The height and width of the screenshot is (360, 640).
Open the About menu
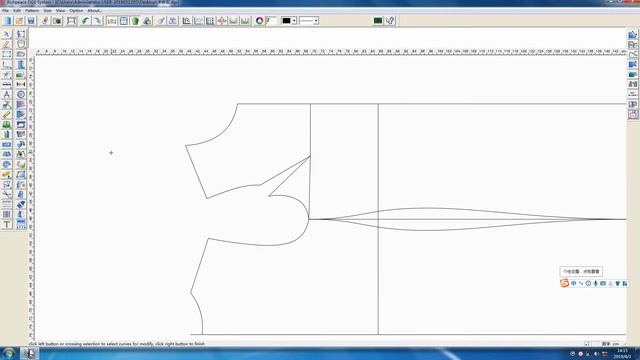coord(94,11)
